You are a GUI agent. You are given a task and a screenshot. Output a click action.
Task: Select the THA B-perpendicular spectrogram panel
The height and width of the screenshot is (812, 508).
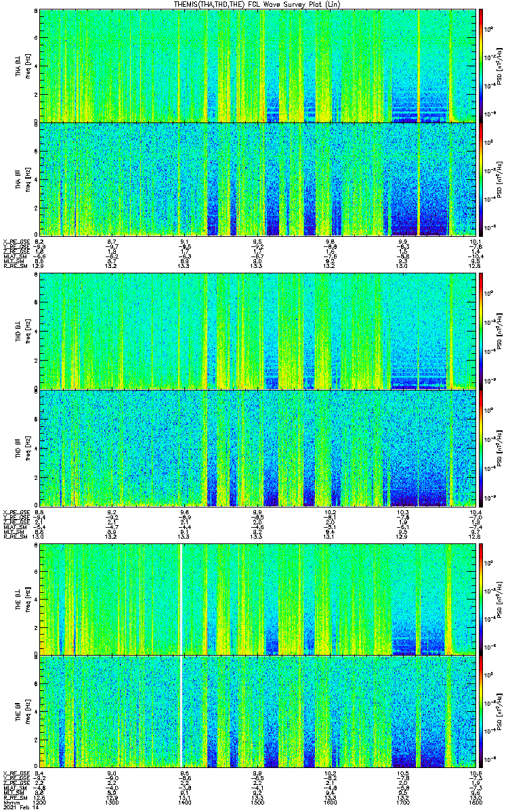click(x=257, y=66)
